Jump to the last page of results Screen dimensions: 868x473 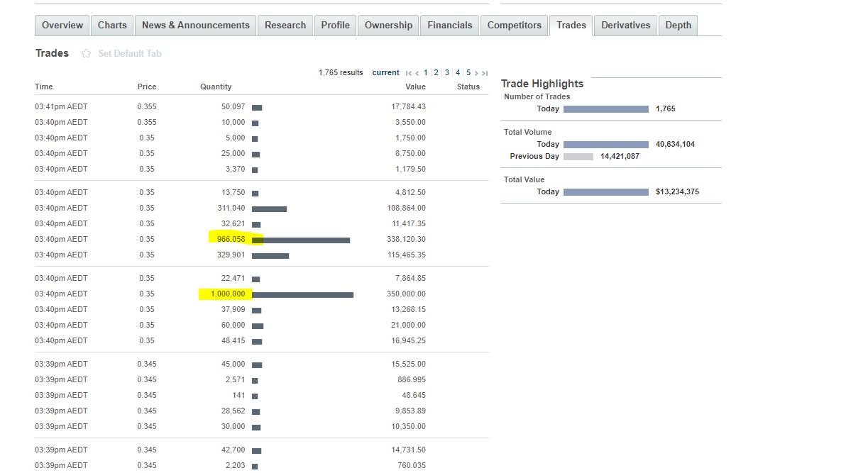[485, 73]
